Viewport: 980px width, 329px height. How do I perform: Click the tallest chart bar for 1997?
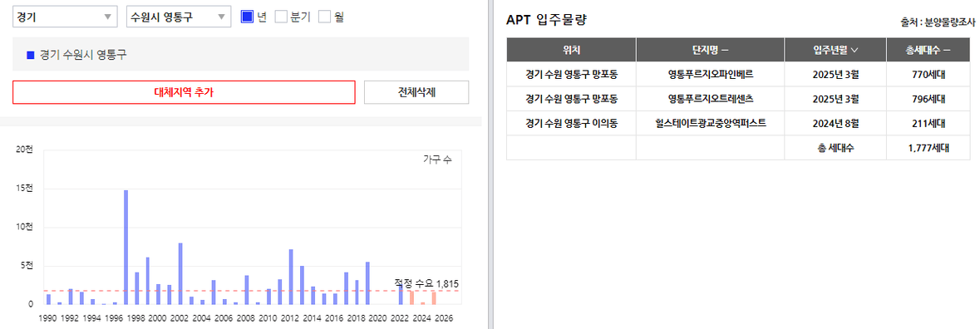(x=126, y=248)
